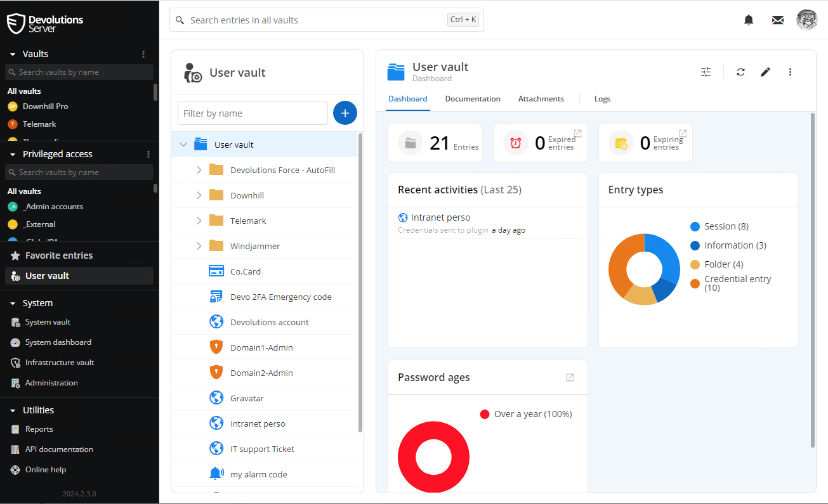Select the Domain1-Admin credential entry
Screen dimensions: 828x504
[x=265, y=347]
